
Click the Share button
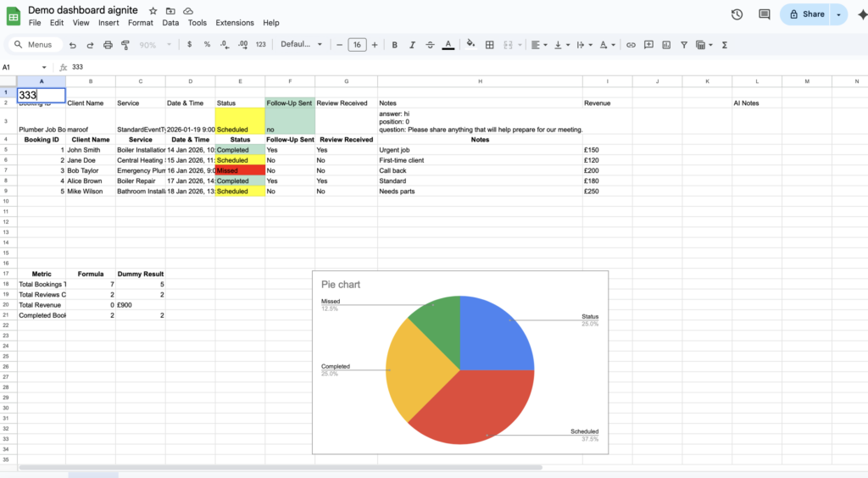(806, 14)
